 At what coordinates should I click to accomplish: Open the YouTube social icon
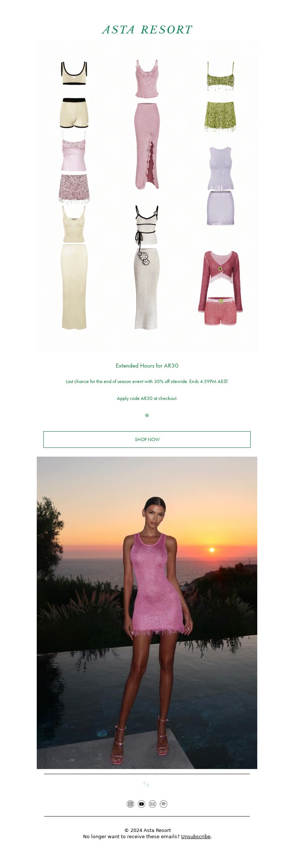tap(141, 804)
